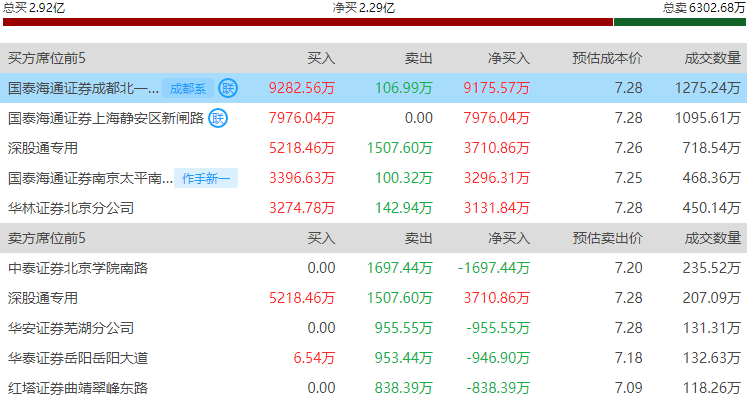This screenshot has height=397, width=747.
Task: Click the 联 icon beside 国泰海通证券成都北一
Action: (x=228, y=88)
